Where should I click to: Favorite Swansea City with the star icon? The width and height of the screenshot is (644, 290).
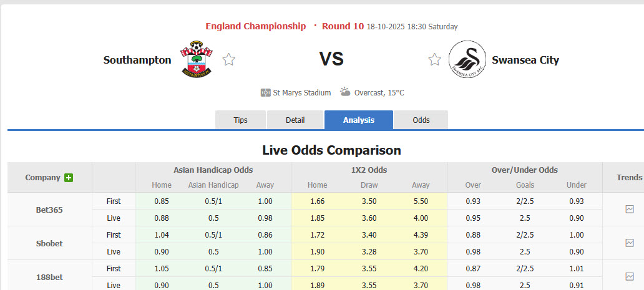[434, 60]
